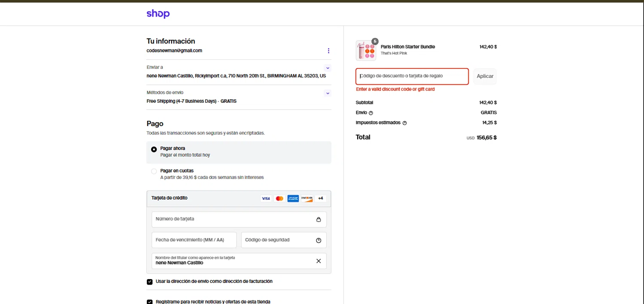Click the email codesnewman@gmail.com

click(x=174, y=51)
